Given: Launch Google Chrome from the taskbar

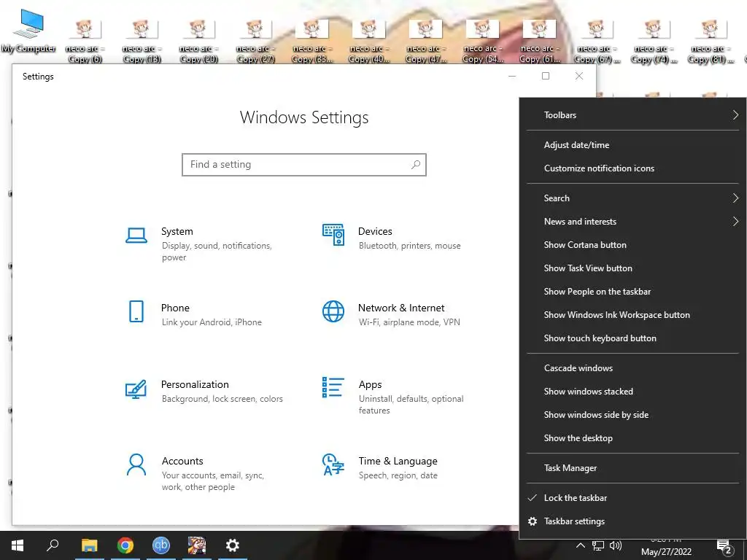Looking at the screenshot, I should [x=125, y=545].
